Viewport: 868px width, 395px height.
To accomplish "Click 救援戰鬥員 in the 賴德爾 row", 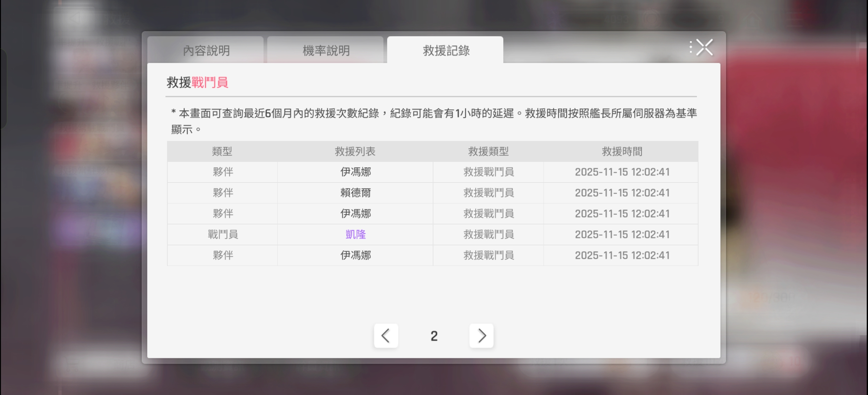I will coord(488,193).
